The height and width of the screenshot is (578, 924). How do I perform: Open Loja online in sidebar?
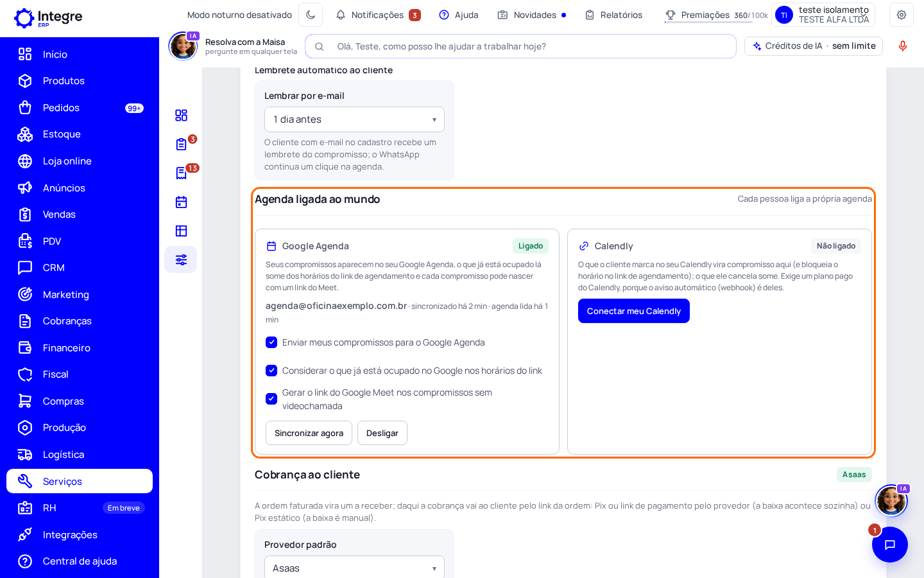(80, 161)
